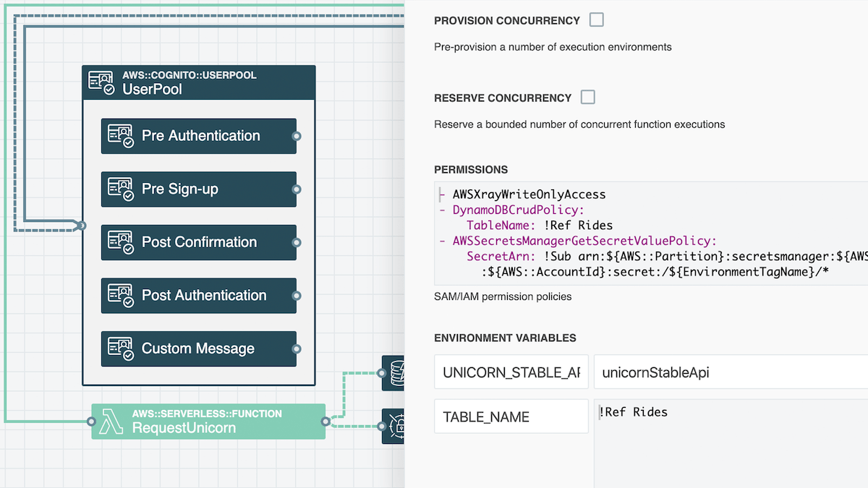Click the UserPool Cognito resource icon
Viewport: 868px width, 488px height.
(x=101, y=82)
